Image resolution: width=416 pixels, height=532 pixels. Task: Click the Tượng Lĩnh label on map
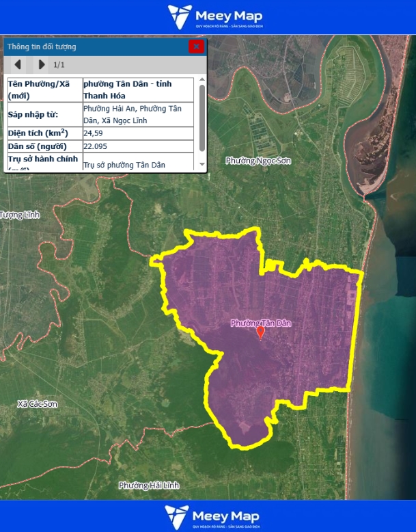pyautogui.click(x=20, y=215)
